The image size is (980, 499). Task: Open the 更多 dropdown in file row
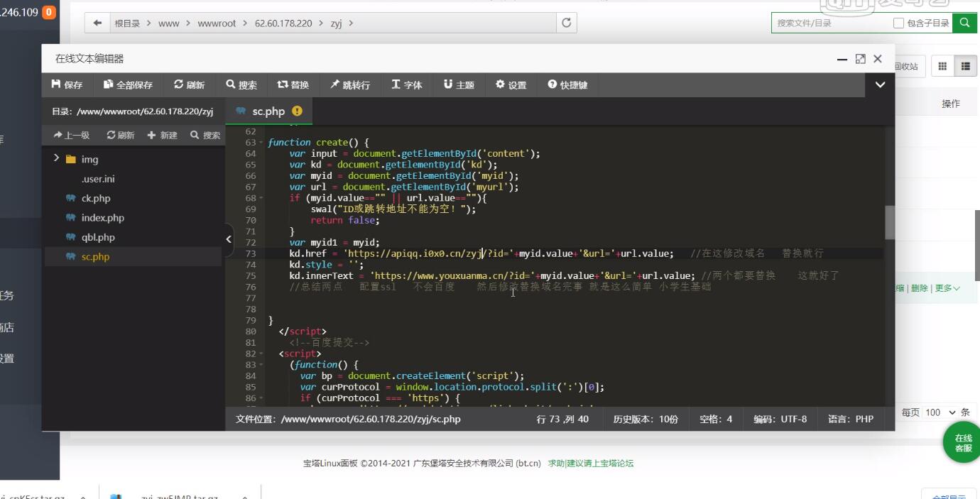[x=947, y=288]
